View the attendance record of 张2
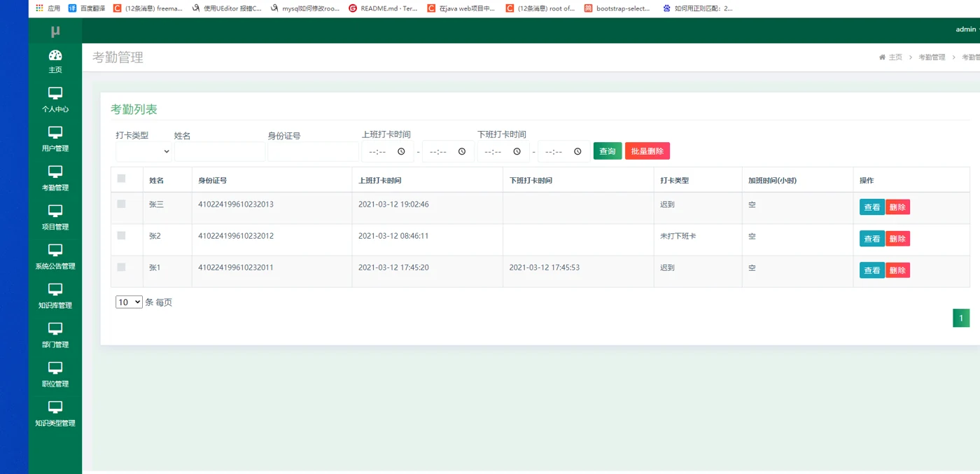This screenshot has height=474, width=980. pyautogui.click(x=872, y=239)
